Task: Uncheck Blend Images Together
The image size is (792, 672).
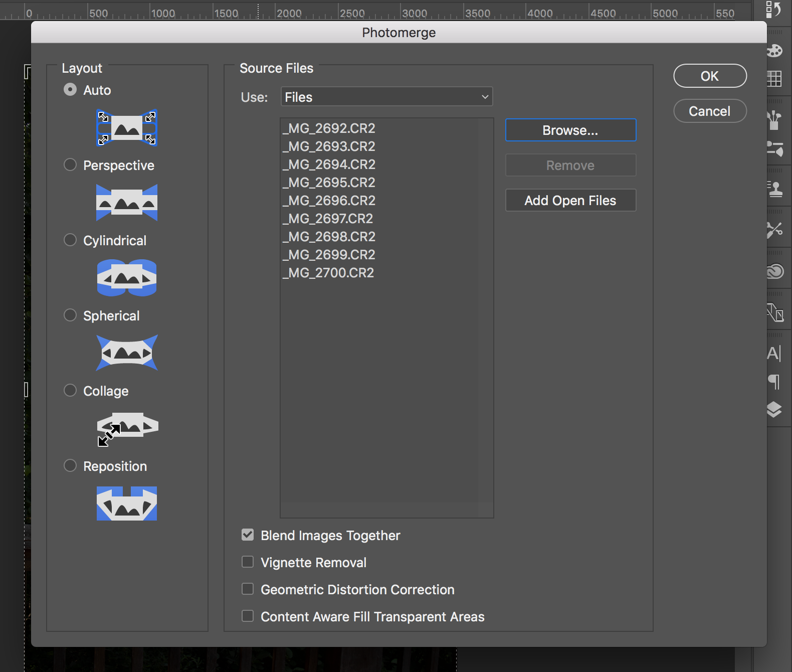Action: point(248,535)
